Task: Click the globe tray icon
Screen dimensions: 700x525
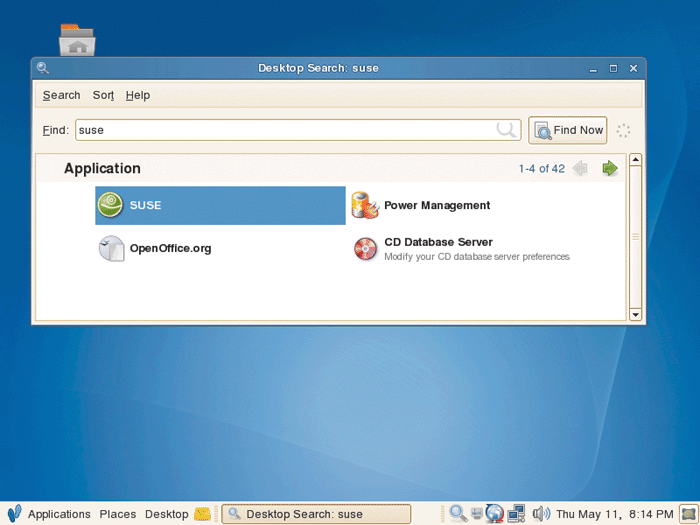Action: point(495,513)
